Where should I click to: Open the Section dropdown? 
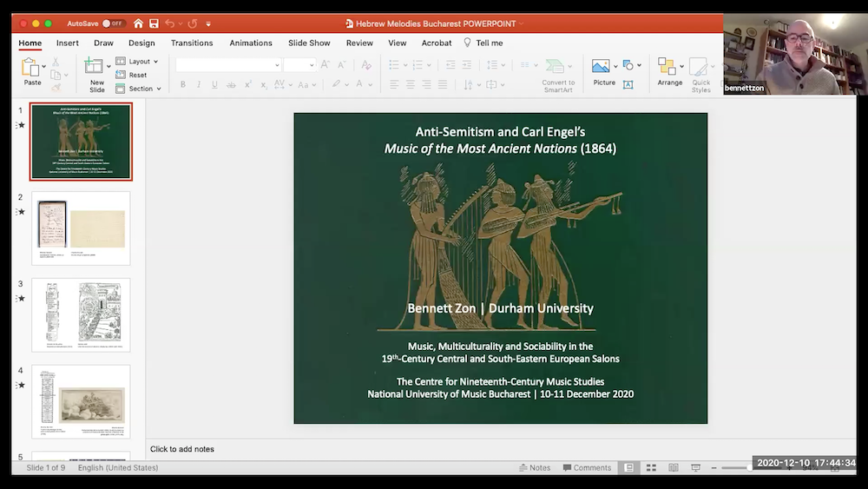coord(138,89)
